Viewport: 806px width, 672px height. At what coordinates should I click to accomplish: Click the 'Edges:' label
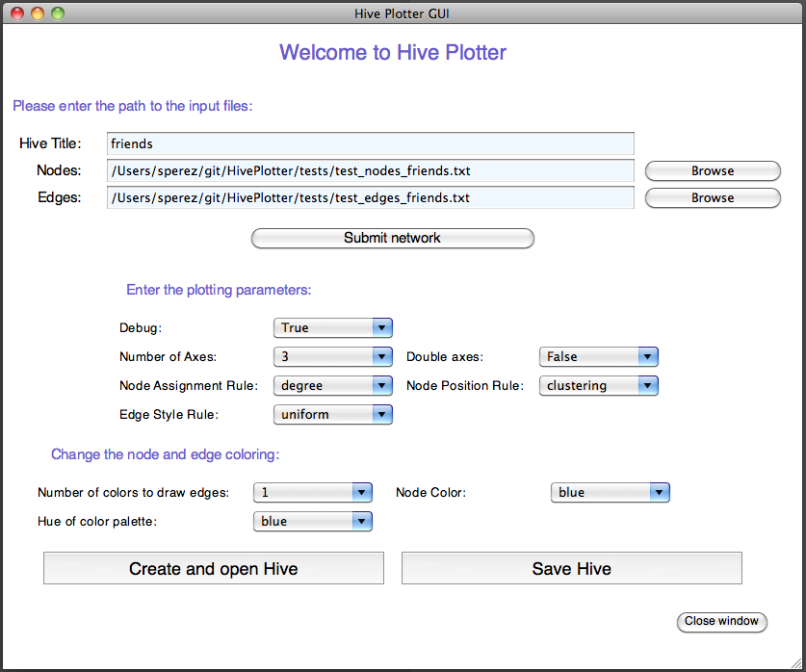click(59, 197)
